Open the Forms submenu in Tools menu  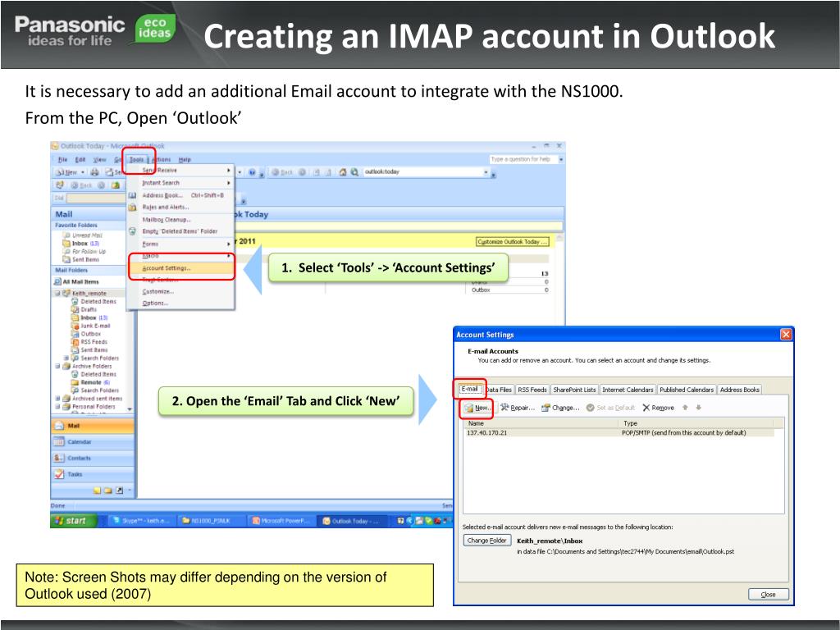tap(180, 244)
